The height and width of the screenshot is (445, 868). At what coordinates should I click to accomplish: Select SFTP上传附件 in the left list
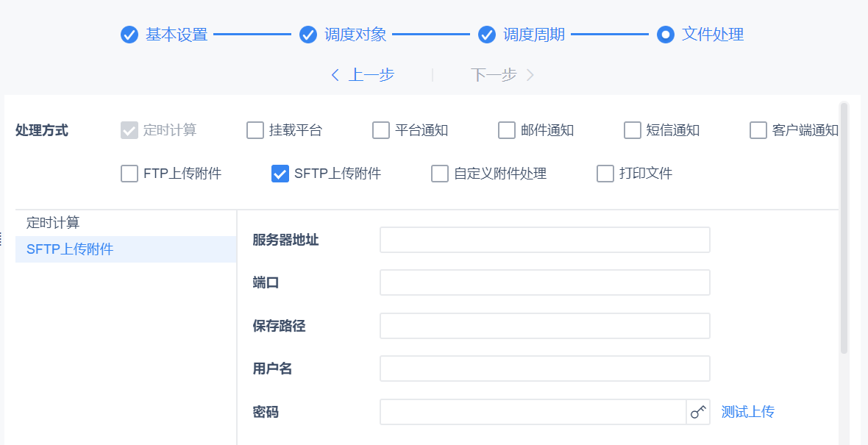click(x=70, y=249)
